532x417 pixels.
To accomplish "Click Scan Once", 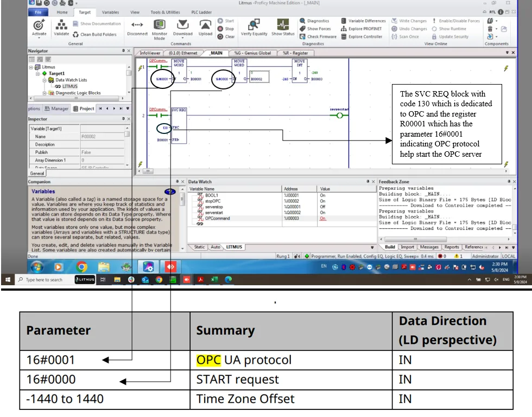I will click(x=405, y=37).
